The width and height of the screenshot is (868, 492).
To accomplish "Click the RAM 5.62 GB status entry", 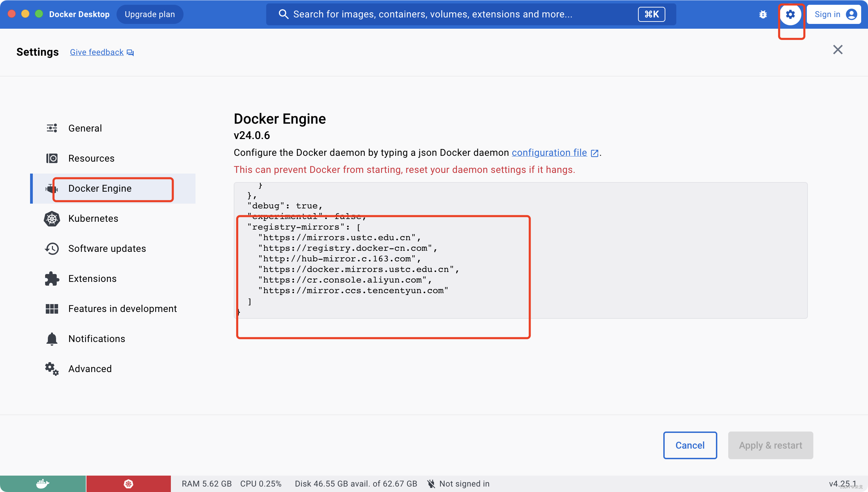I will click(x=207, y=484).
